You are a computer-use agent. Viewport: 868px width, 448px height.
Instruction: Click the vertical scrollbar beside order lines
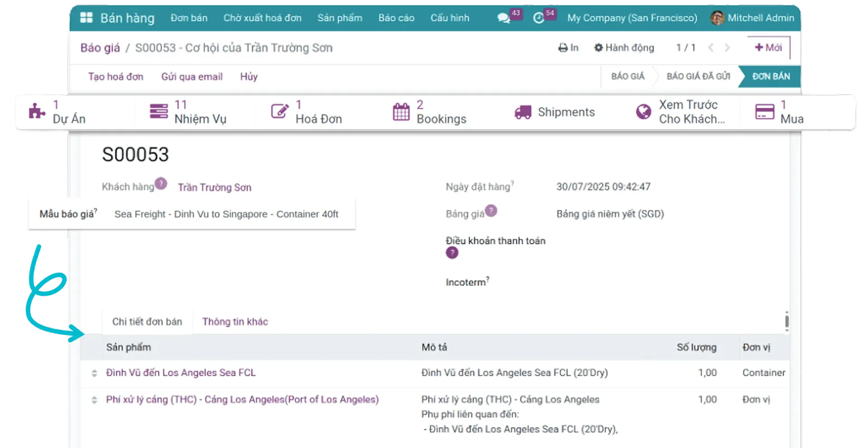pos(787,321)
